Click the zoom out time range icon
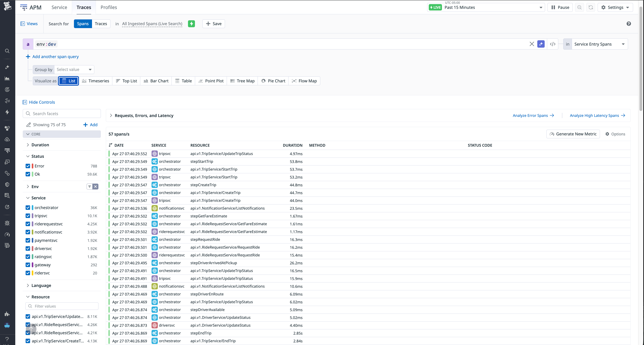The width and height of the screenshot is (644, 345). (x=579, y=7)
